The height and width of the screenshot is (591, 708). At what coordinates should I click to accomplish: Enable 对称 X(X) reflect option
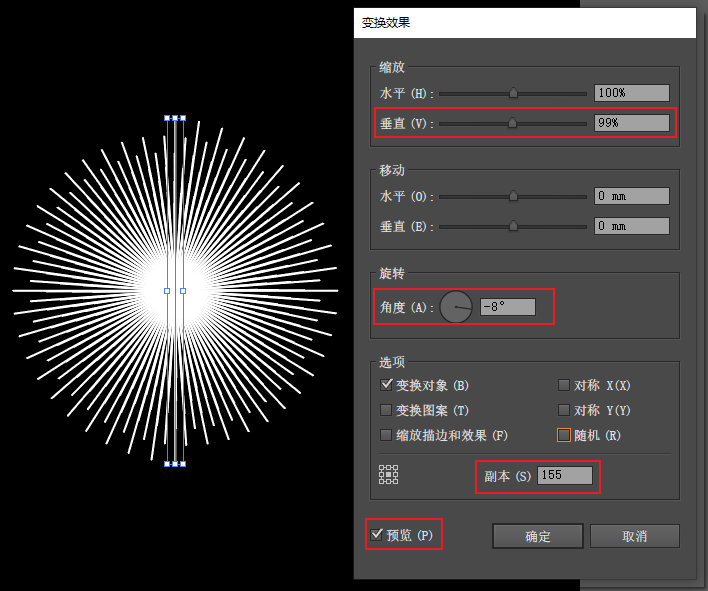[x=564, y=385]
